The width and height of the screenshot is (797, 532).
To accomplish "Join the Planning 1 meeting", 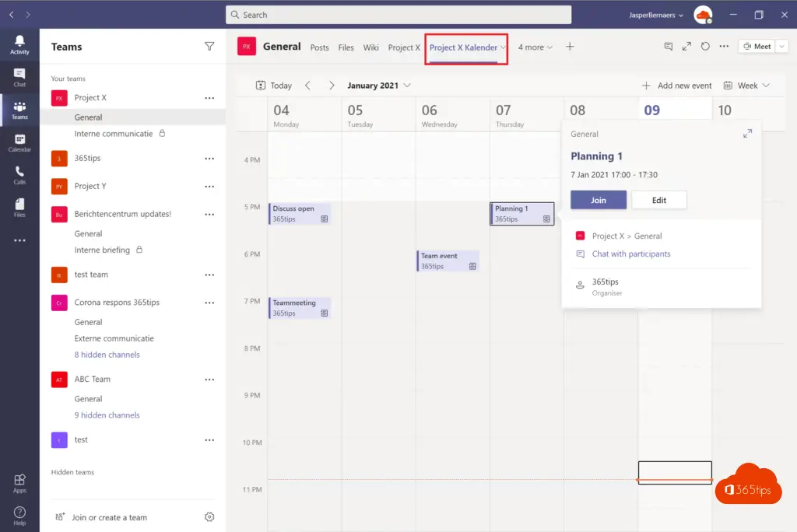I will point(598,200).
